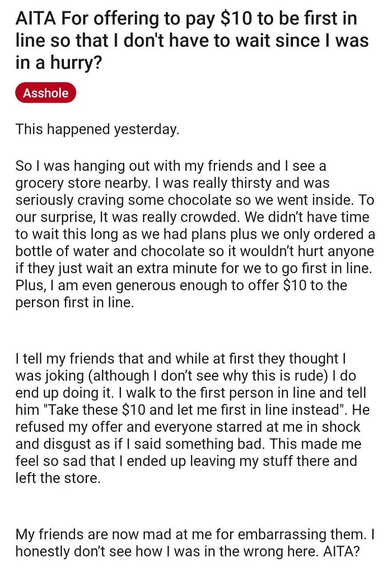392x569 pixels.
Task: Click the red Asshole flair tag
Action: click(45, 93)
